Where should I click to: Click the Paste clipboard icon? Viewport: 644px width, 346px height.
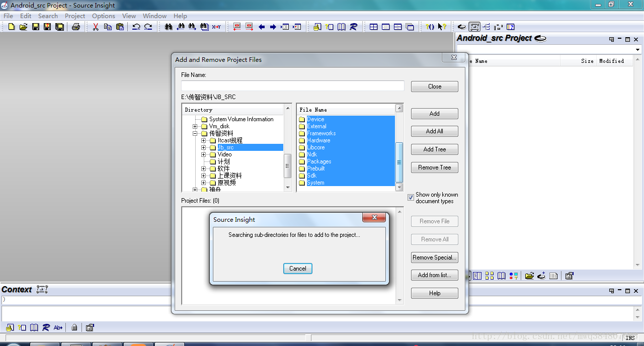(x=120, y=27)
